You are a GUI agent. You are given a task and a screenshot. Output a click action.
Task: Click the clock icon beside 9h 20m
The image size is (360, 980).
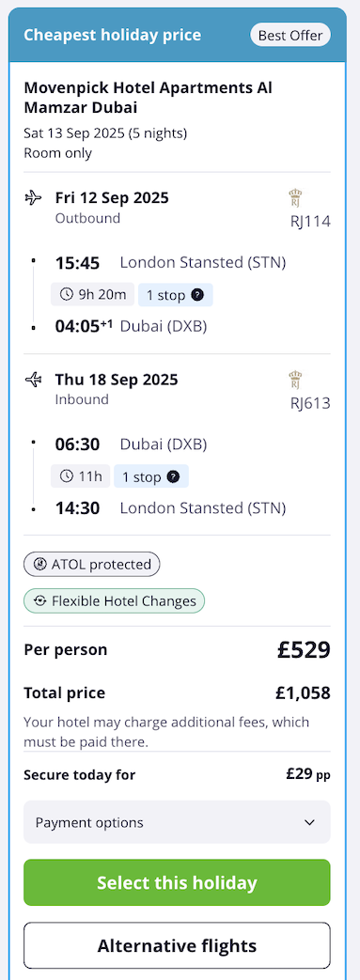(66, 295)
